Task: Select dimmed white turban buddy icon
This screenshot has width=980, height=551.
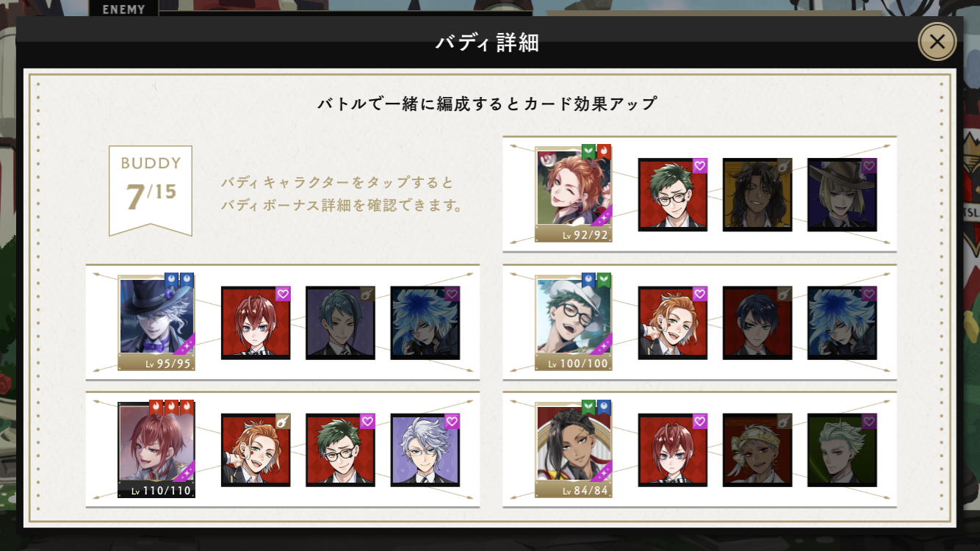Action: point(757,450)
